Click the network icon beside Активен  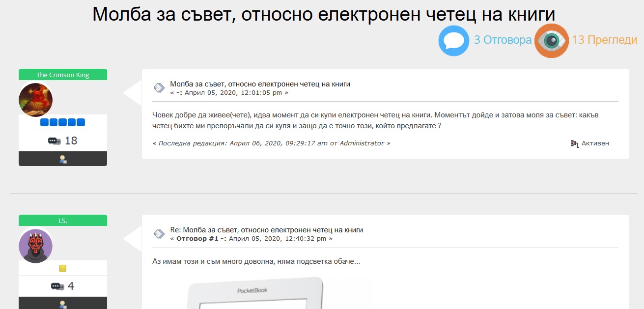(x=574, y=143)
